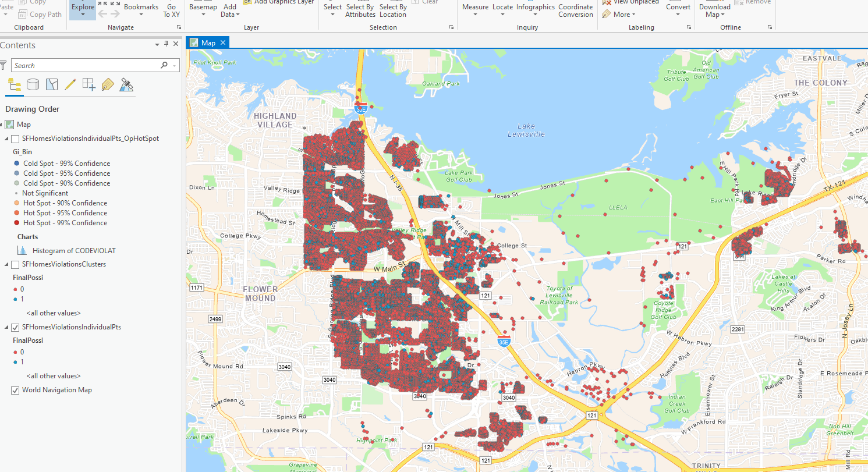The height and width of the screenshot is (472, 868).
Task: Close the Map tab
Action: click(x=223, y=42)
